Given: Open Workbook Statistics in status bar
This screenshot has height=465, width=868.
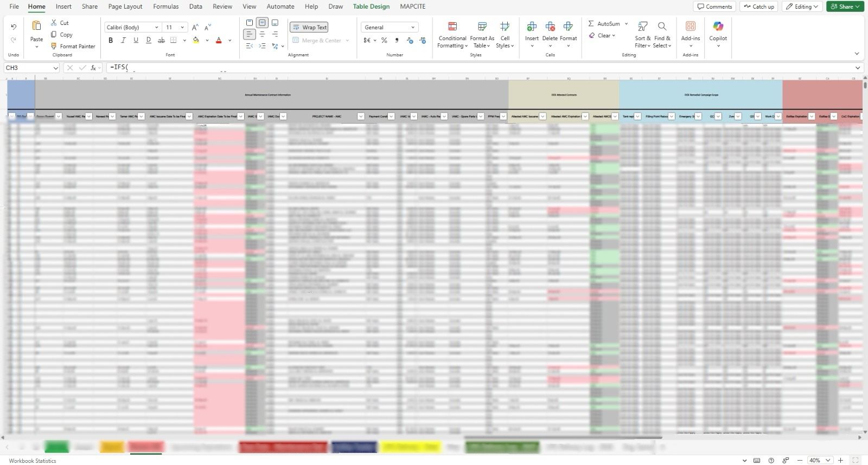Looking at the screenshot, I should click(x=33, y=461).
